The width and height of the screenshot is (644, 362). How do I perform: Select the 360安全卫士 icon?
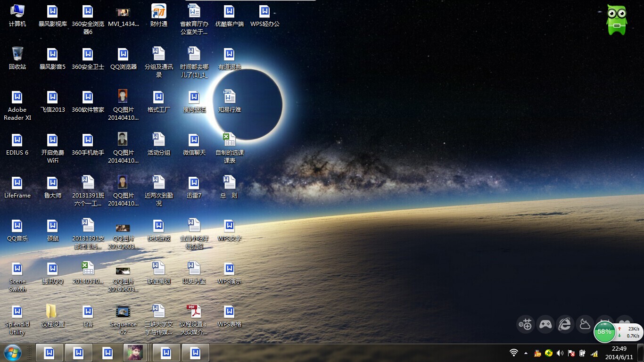pos(88,58)
